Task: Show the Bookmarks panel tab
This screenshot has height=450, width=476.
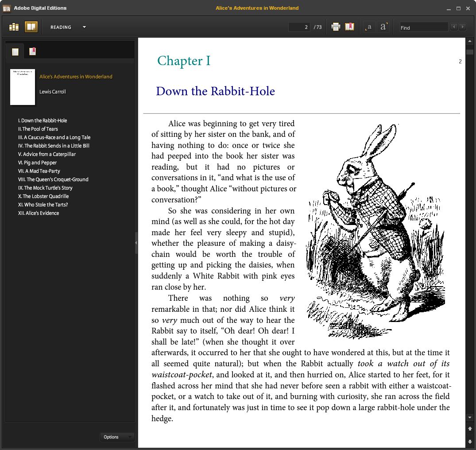Action: tap(32, 51)
